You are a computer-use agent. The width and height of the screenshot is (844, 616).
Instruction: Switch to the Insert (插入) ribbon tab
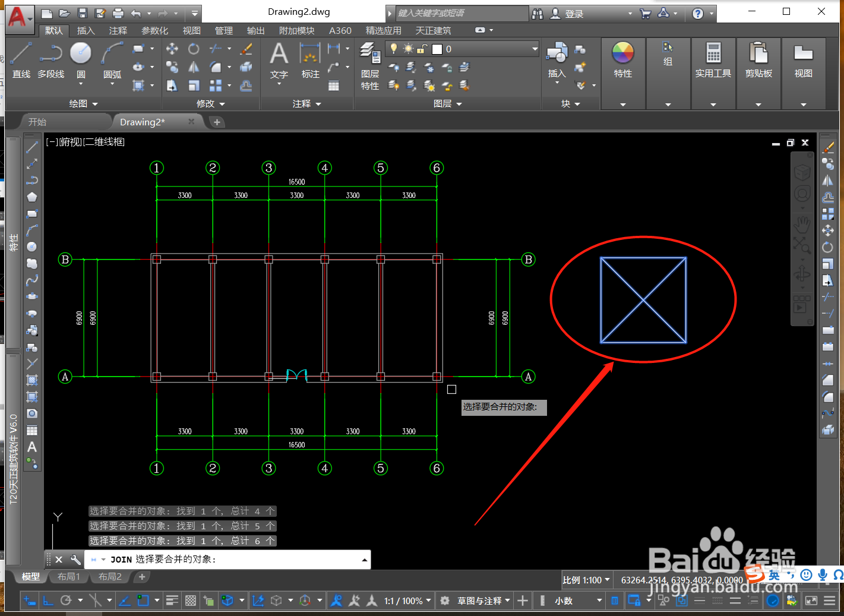pyautogui.click(x=86, y=30)
